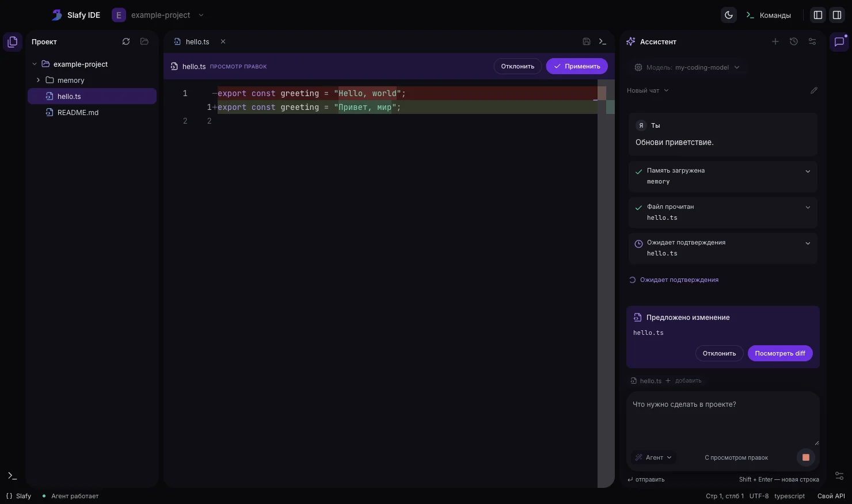Toggle С просмотром правок option

(x=736, y=457)
